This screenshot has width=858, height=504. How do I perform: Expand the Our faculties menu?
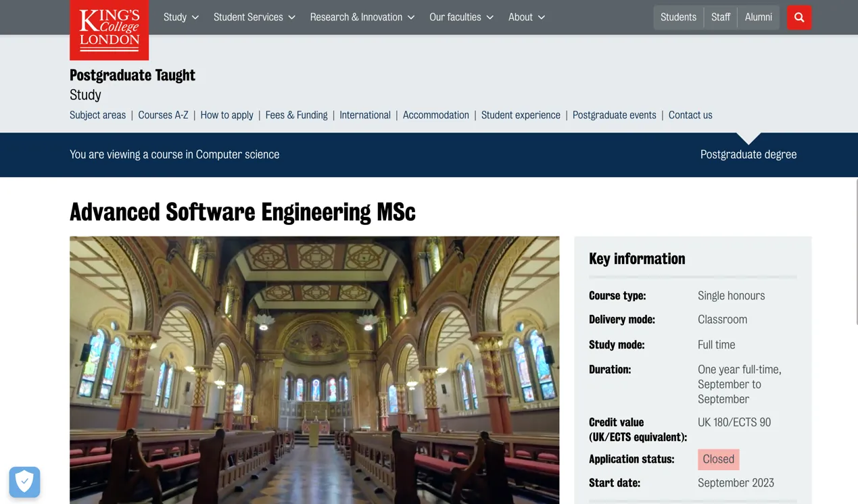click(461, 18)
